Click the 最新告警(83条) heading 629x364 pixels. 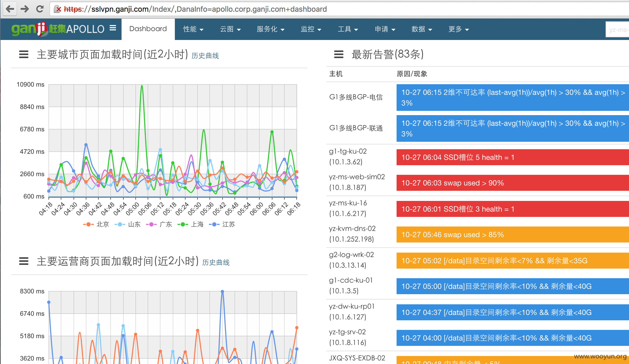coord(388,54)
